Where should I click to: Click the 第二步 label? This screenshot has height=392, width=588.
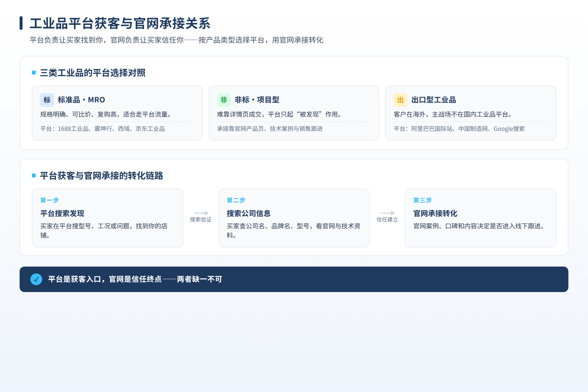click(x=236, y=200)
